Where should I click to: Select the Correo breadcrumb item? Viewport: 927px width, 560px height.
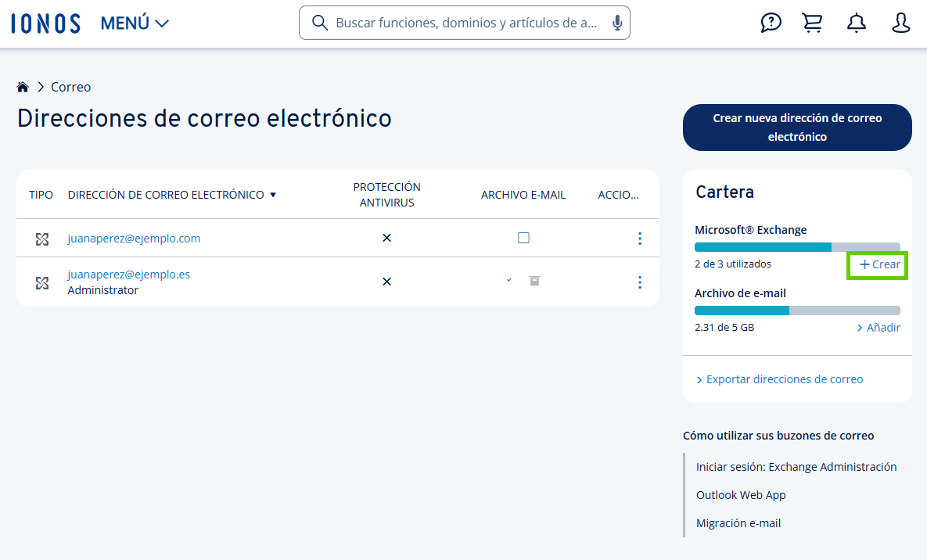click(70, 86)
